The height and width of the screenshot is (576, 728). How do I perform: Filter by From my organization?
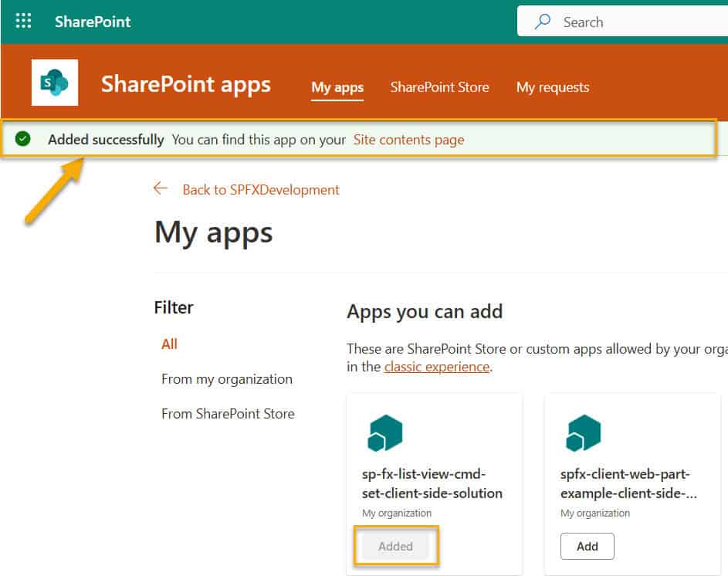pos(227,379)
